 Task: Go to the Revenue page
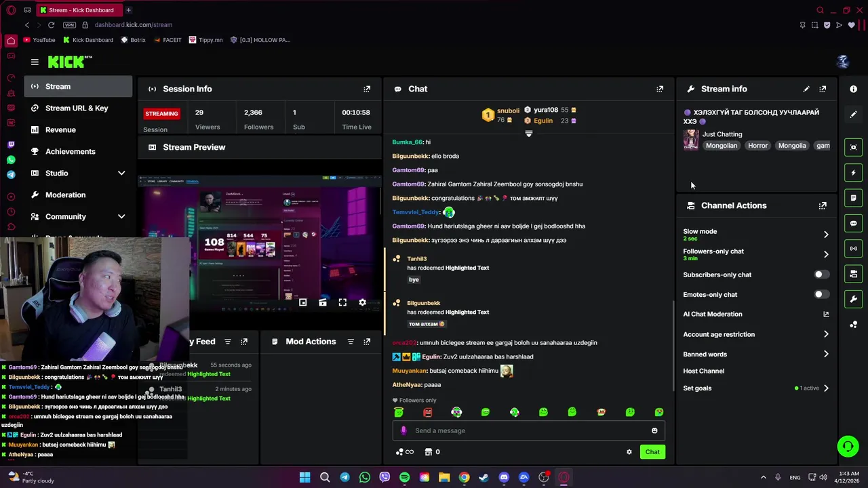pos(79,129)
